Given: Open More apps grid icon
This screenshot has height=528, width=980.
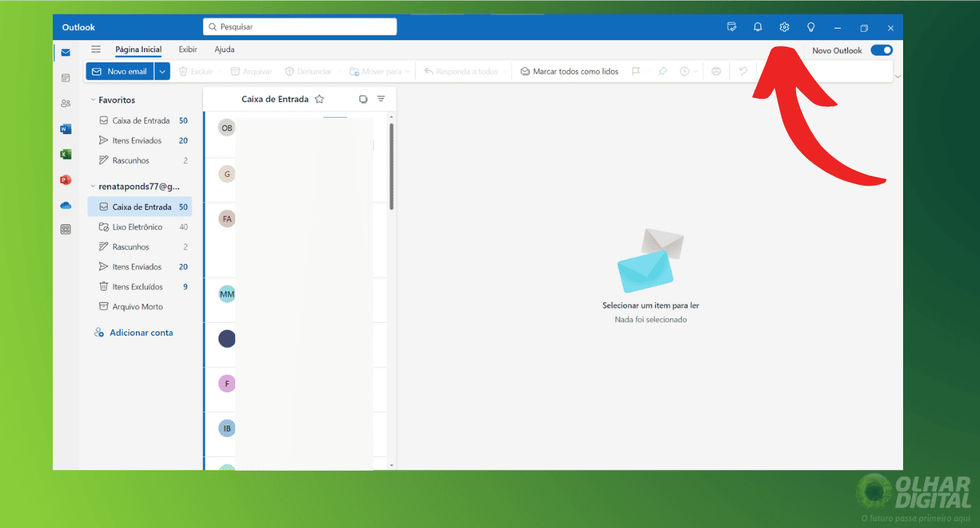Looking at the screenshot, I should (66, 229).
